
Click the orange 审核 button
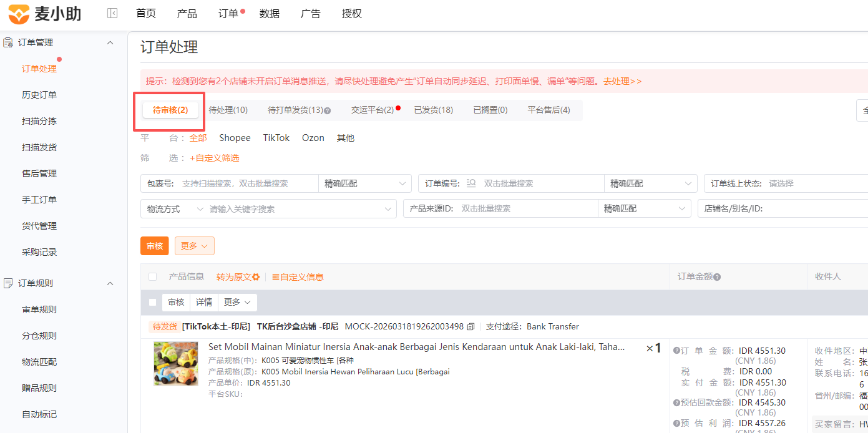pos(155,246)
